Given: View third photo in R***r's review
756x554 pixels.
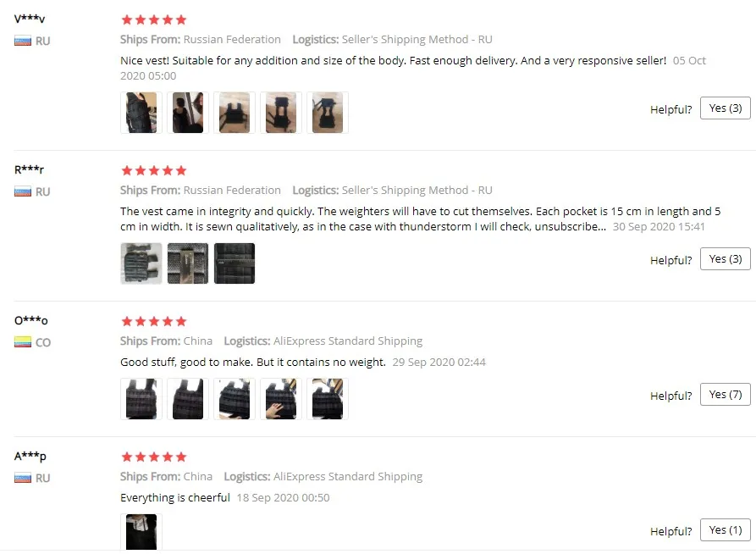Looking at the screenshot, I should pos(235,263).
